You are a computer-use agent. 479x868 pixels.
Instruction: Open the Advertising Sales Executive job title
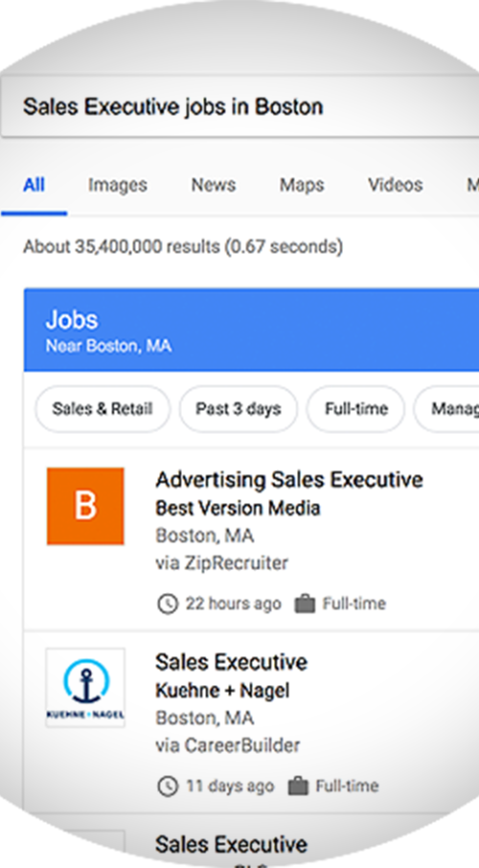[289, 479]
